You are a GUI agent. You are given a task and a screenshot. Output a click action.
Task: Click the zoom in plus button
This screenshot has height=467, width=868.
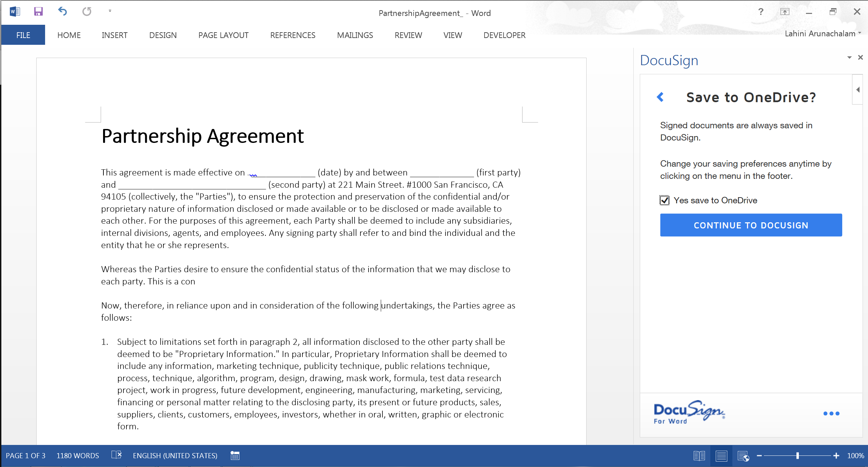click(836, 456)
